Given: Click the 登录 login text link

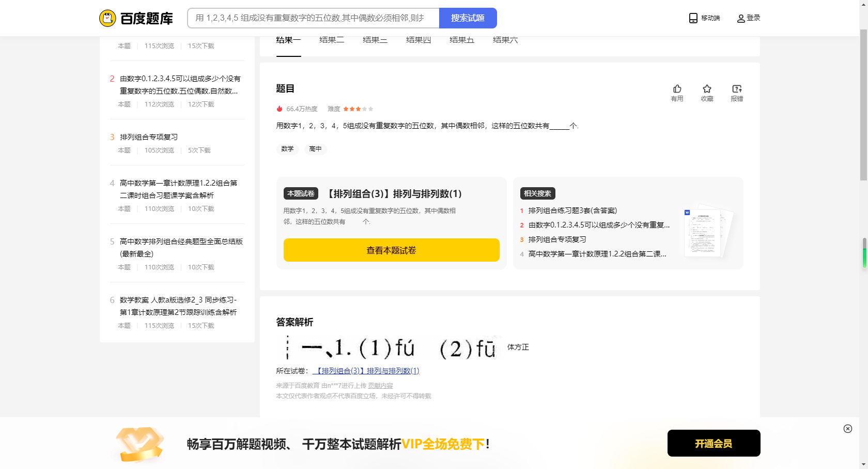Looking at the screenshot, I should (753, 18).
